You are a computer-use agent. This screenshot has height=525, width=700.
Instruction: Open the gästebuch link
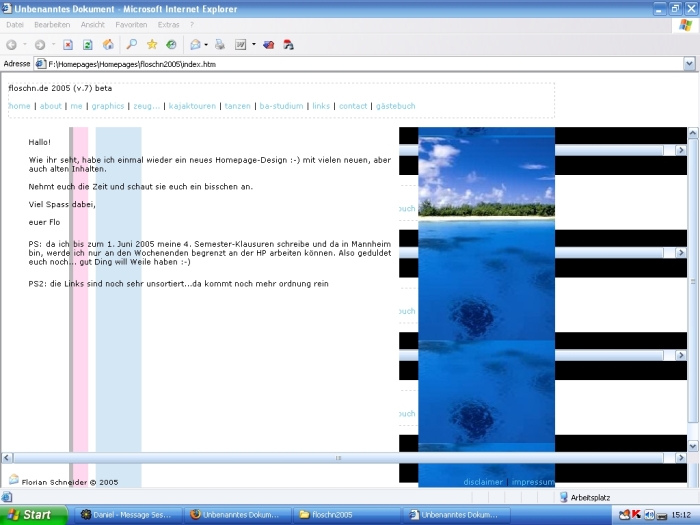(396, 106)
